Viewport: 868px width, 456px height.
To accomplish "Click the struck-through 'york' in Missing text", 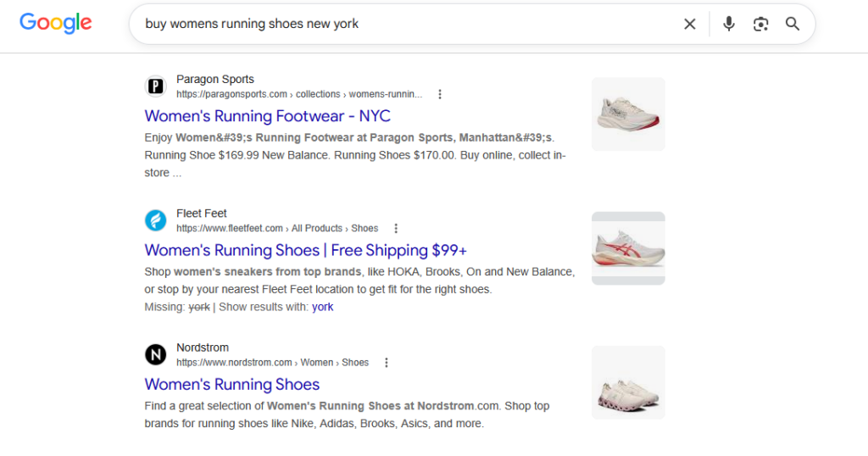I will (x=199, y=307).
